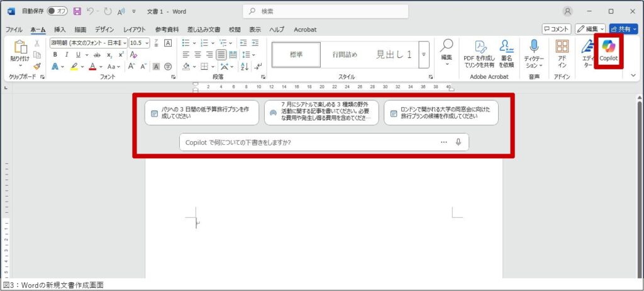Open the Add-ins button
The height and width of the screenshot is (291, 644).
point(562,47)
